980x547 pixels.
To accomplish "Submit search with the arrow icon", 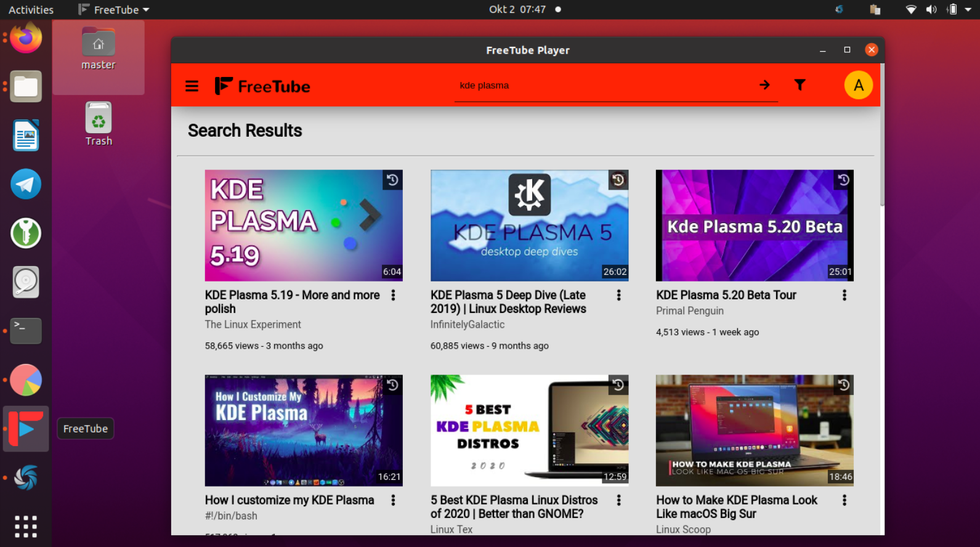I will pyautogui.click(x=764, y=85).
